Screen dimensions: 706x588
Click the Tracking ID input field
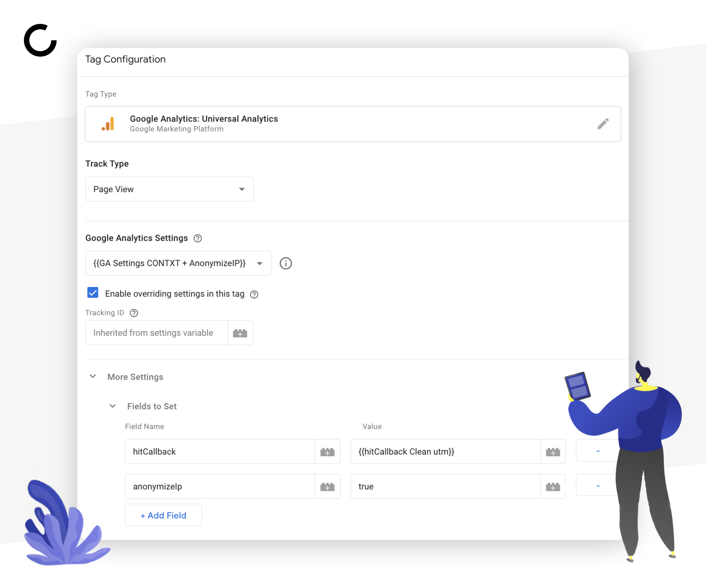(157, 333)
